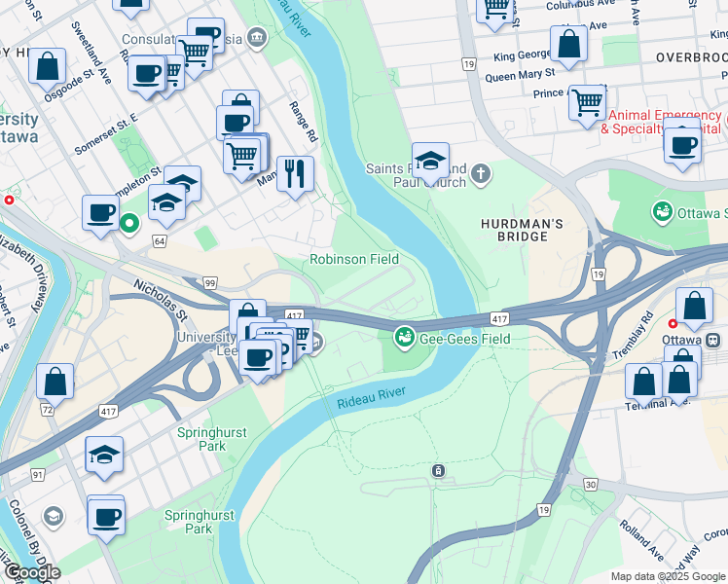Open the Ottawa train station icon

pyautogui.click(x=712, y=341)
